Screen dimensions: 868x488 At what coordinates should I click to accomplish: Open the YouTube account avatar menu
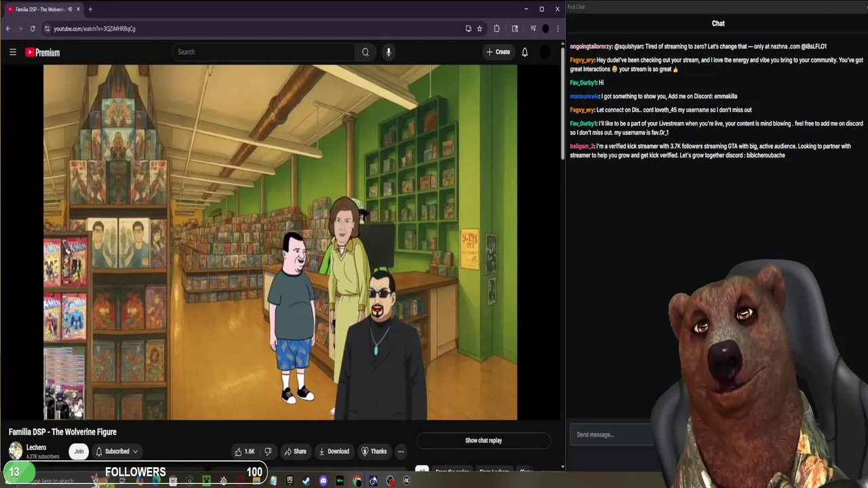tap(545, 52)
